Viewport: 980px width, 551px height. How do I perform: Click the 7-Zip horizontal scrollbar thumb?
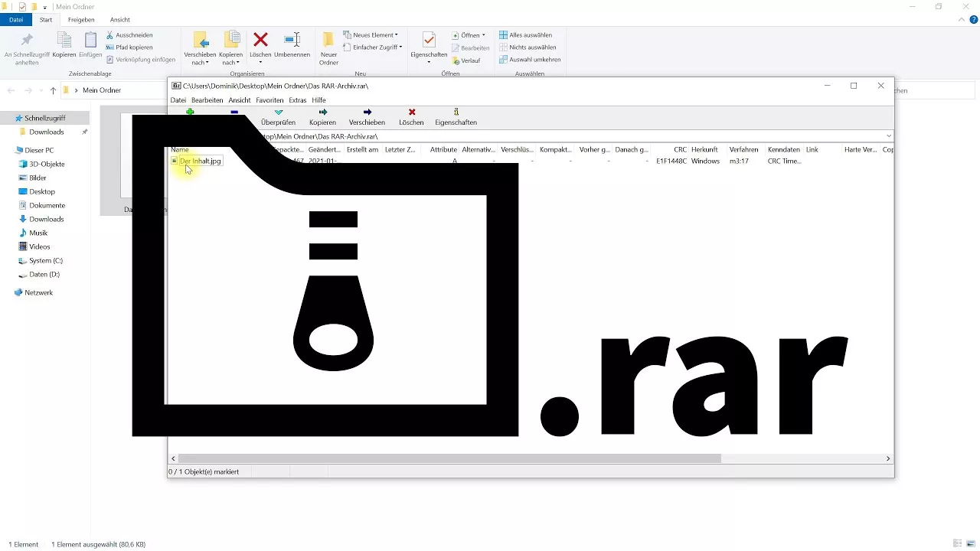click(449, 458)
